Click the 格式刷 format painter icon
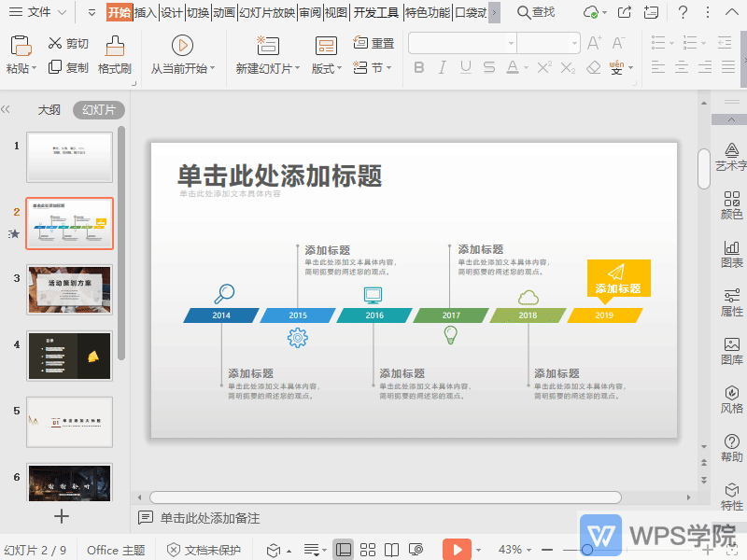 click(115, 46)
